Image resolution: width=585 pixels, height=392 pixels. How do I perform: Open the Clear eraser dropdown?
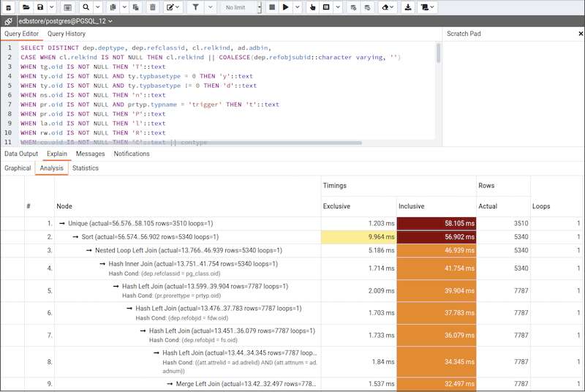coord(388,7)
